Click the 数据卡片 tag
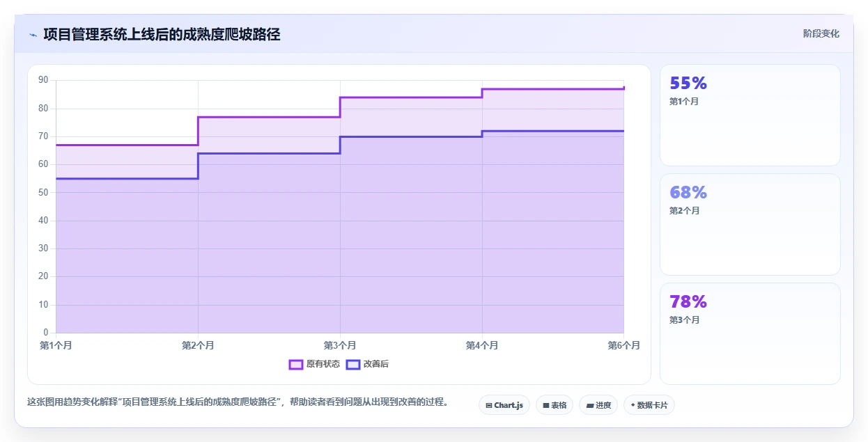This screenshot has width=868, height=442. pyautogui.click(x=649, y=405)
